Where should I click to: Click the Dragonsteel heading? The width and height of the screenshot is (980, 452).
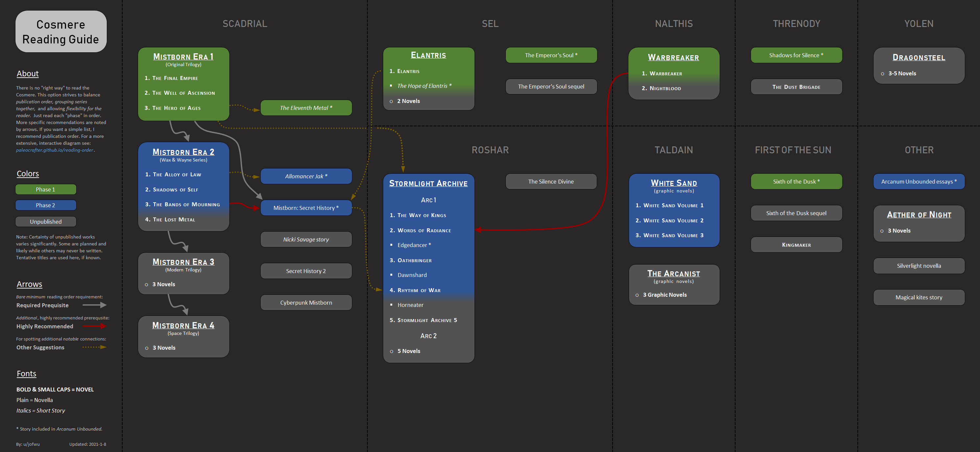pyautogui.click(x=919, y=58)
